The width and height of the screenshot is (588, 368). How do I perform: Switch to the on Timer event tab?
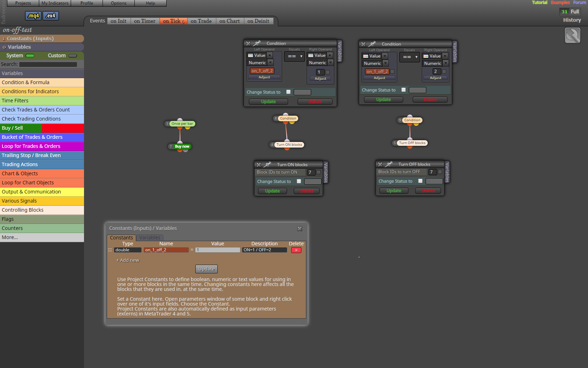pos(145,21)
